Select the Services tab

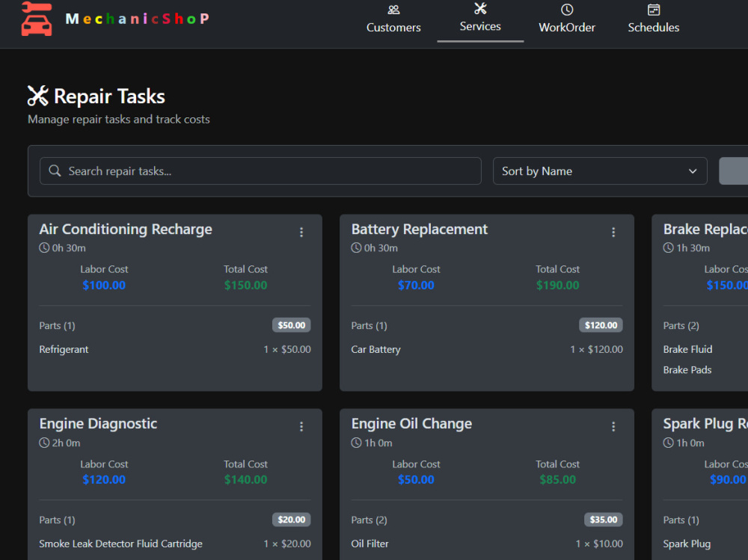click(480, 20)
